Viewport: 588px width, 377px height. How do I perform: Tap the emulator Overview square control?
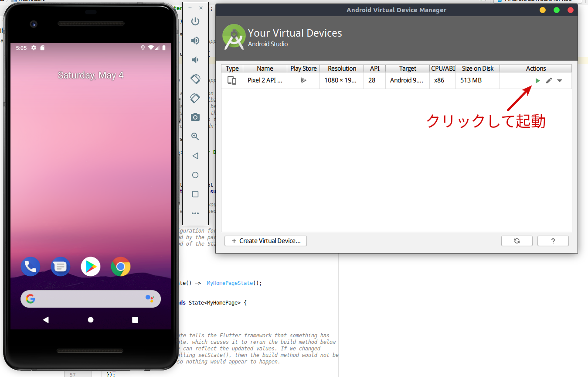(135, 319)
